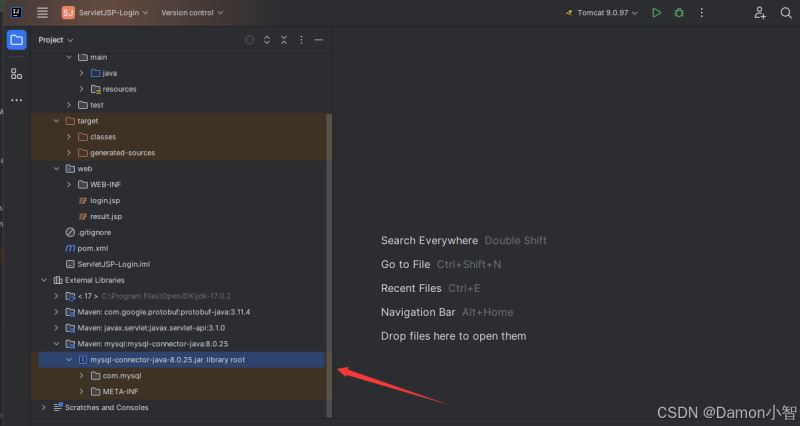The width and height of the screenshot is (800, 426).
Task: Click the Project panel vertical scrollbar
Action: pos(328,250)
